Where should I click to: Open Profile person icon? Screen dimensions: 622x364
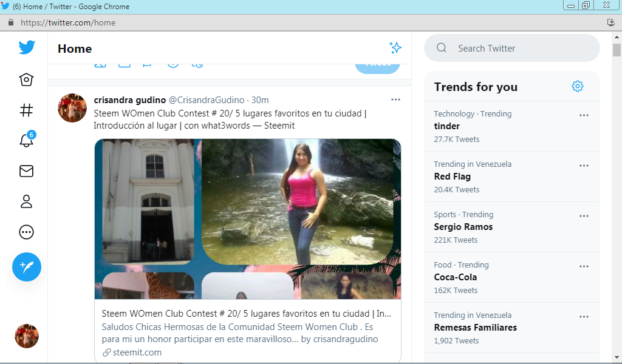click(x=26, y=201)
